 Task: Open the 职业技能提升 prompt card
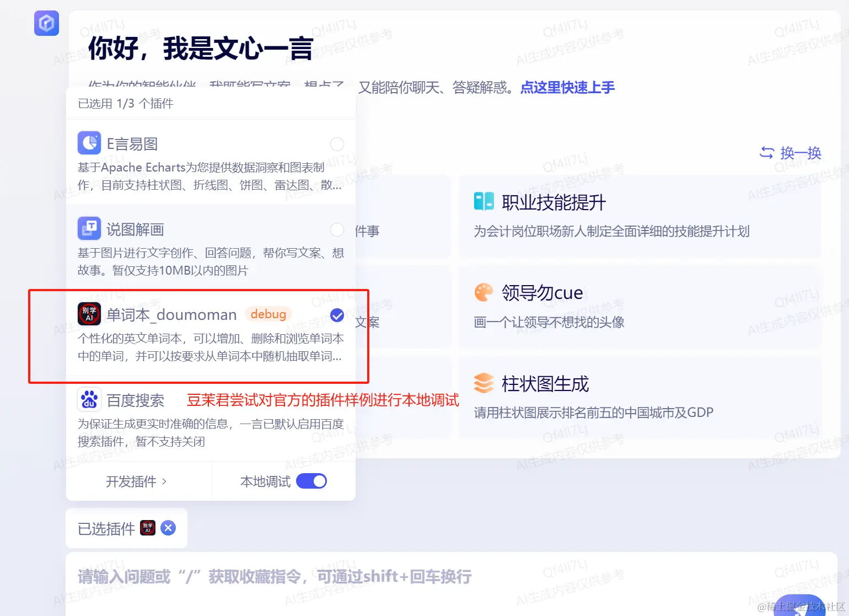pos(640,216)
